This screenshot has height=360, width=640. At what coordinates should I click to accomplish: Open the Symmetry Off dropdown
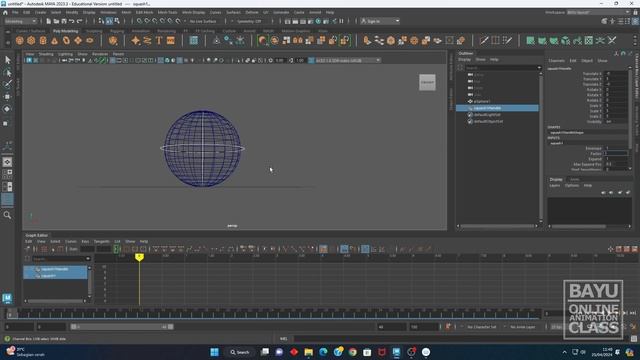coord(248,21)
